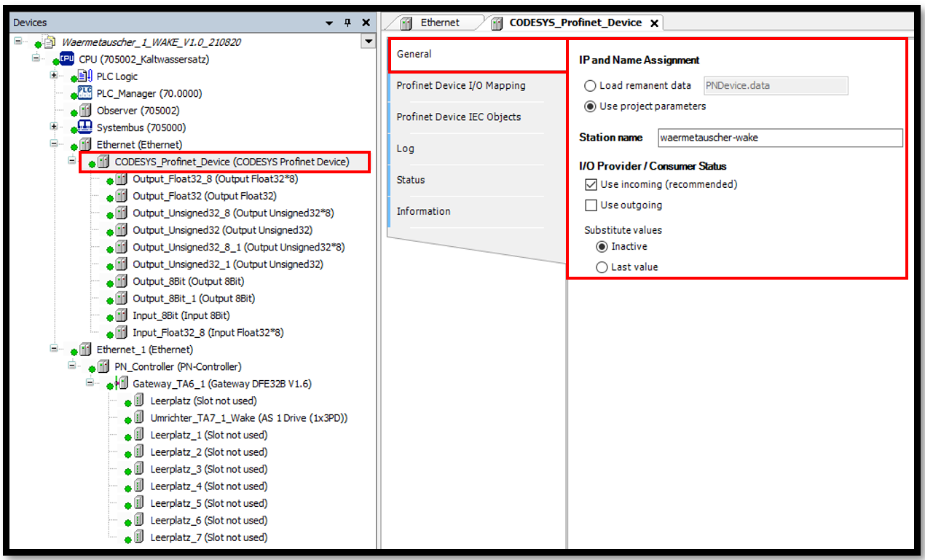Enable the Use outgoing checkbox

click(591, 205)
